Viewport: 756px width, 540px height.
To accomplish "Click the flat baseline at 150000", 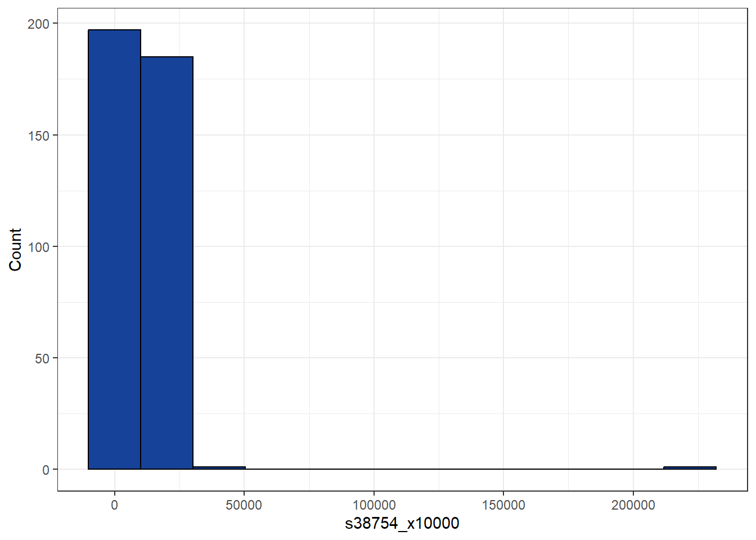I will coord(503,469).
